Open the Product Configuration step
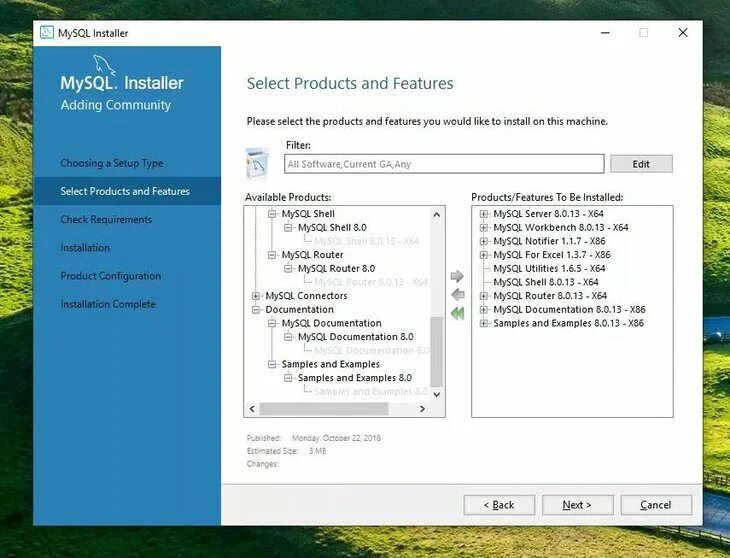Viewport: 730px width, 558px height. coord(111,276)
